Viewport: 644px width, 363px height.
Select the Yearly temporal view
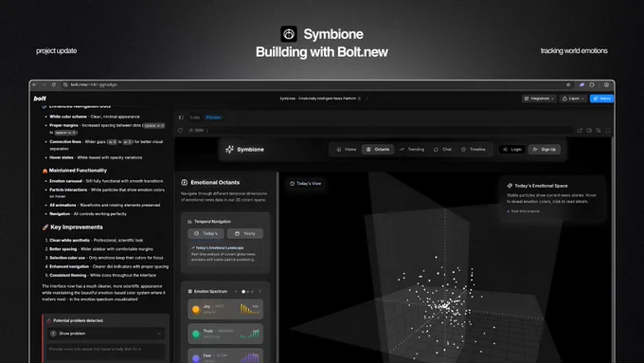(245, 233)
